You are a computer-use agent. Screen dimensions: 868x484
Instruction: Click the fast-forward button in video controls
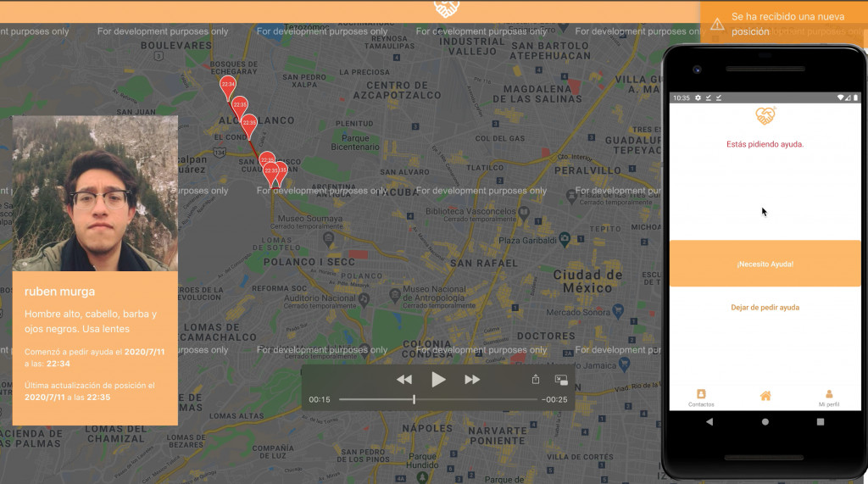(x=472, y=380)
